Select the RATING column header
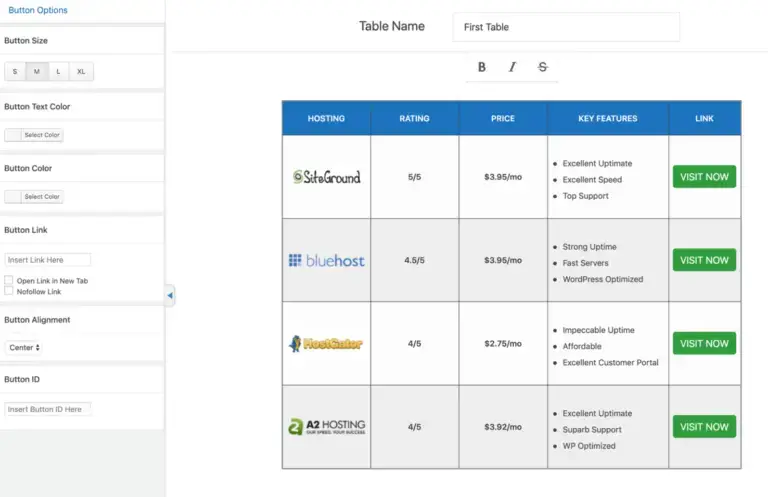768x497 pixels. click(x=414, y=118)
